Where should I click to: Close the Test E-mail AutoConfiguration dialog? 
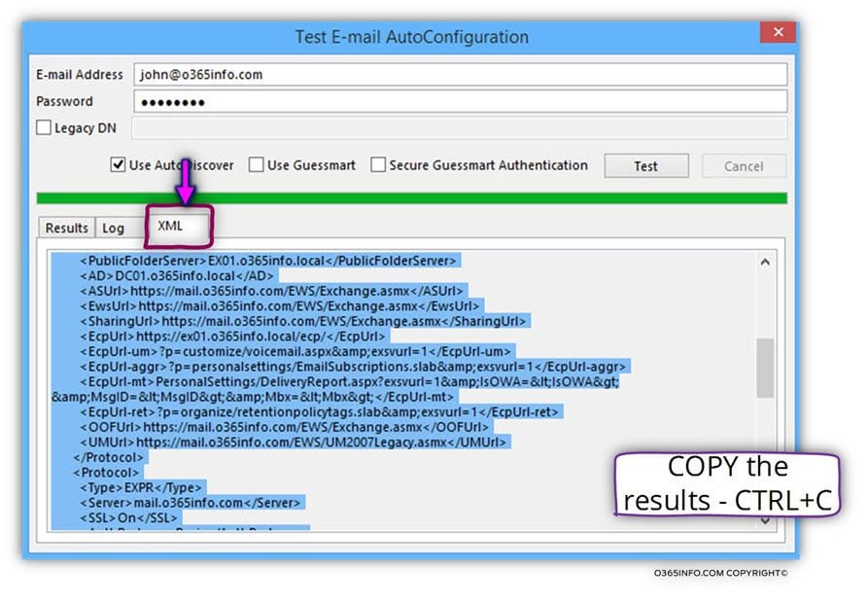(778, 32)
